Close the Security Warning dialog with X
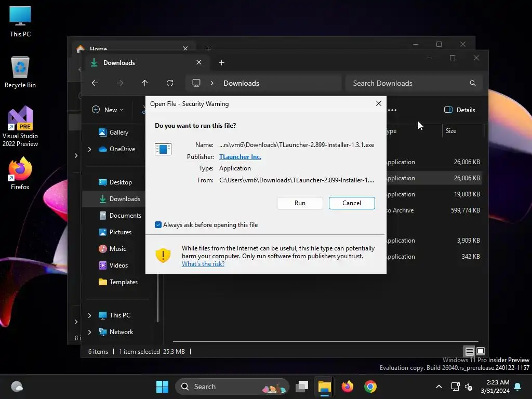Image resolution: width=532 pixels, height=399 pixels. tap(379, 103)
